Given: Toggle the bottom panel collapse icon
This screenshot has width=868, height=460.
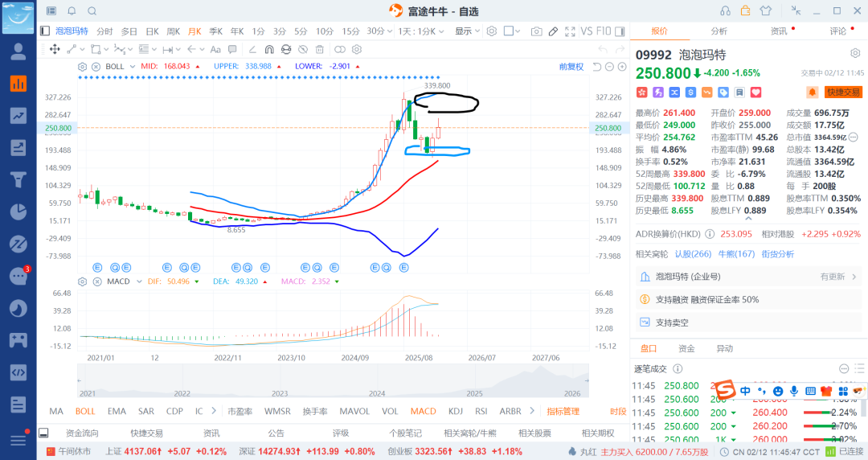Looking at the screenshot, I should pos(43,433).
